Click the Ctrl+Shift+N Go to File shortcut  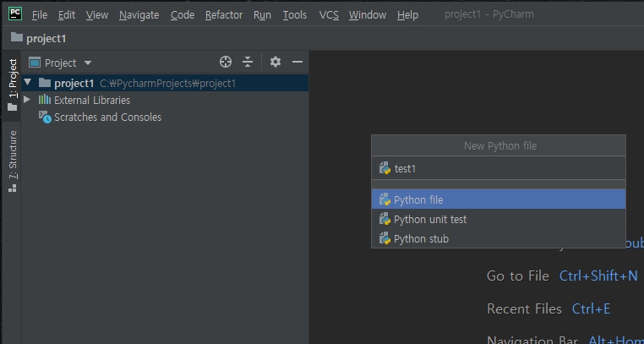click(x=598, y=276)
